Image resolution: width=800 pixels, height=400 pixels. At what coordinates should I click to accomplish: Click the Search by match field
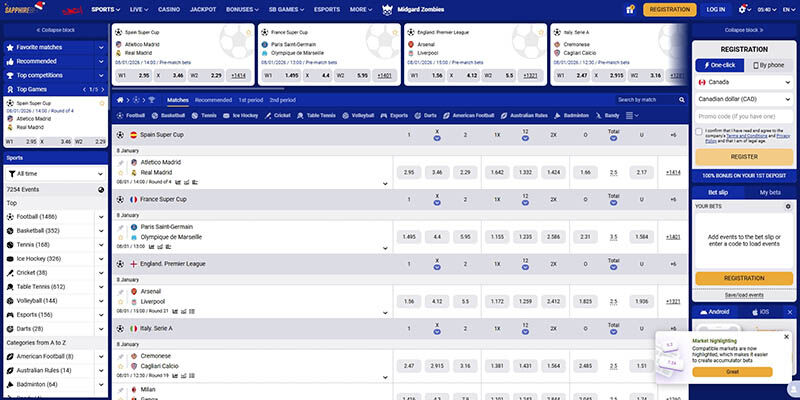(x=646, y=100)
